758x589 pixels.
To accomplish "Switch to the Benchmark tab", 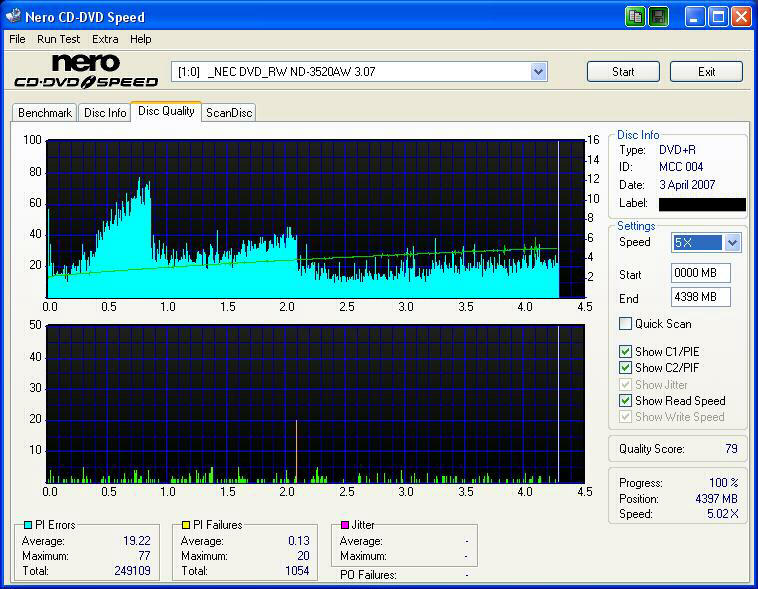I will coord(44,113).
